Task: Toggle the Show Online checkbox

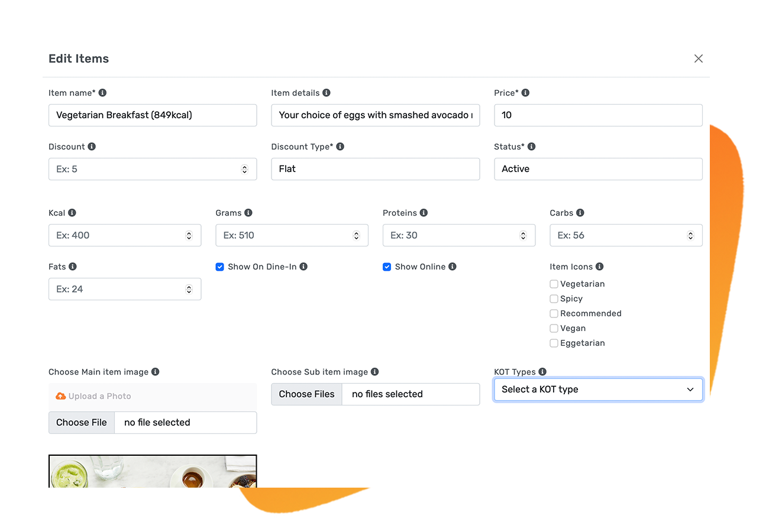Action: pyautogui.click(x=387, y=267)
